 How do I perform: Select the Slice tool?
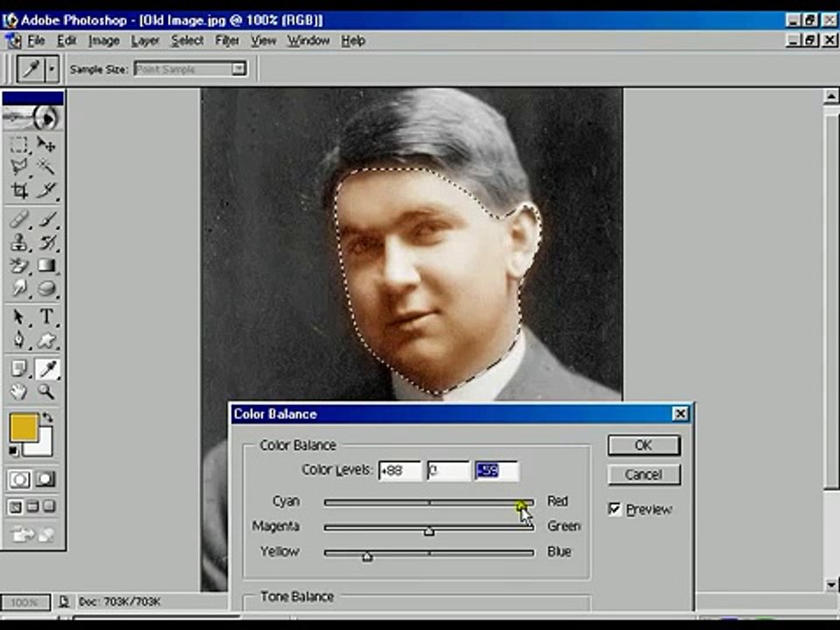46,190
